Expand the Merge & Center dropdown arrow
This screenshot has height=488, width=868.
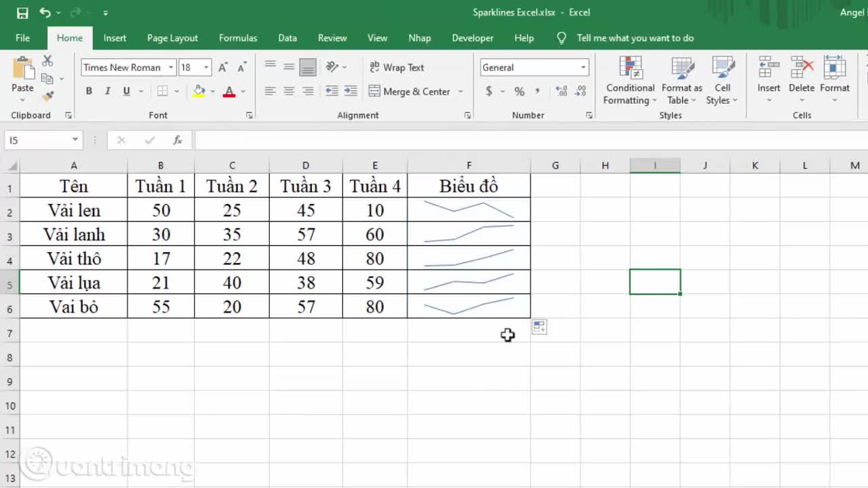(460, 91)
